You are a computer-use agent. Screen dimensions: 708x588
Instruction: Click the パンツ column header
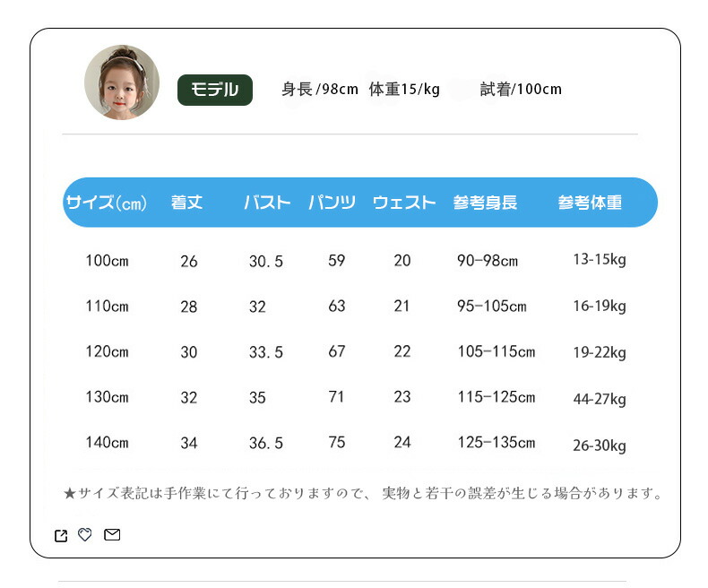[332, 203]
